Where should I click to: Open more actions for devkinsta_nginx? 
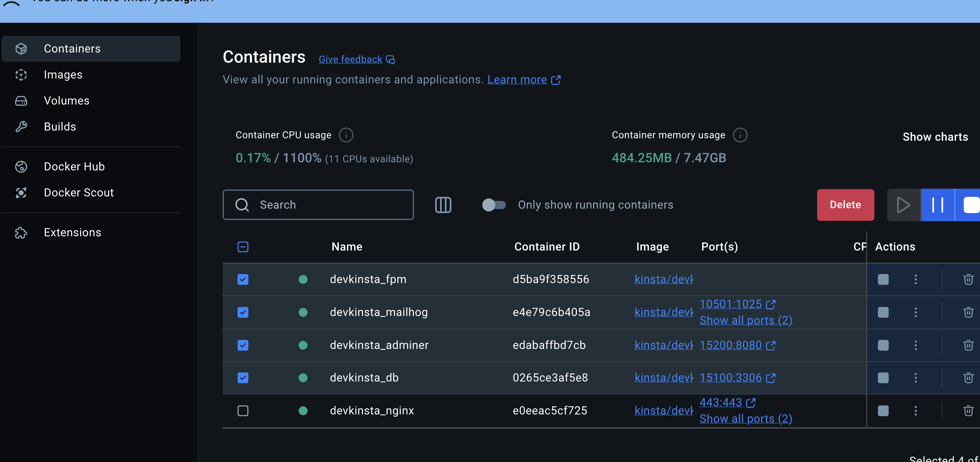[915, 411]
